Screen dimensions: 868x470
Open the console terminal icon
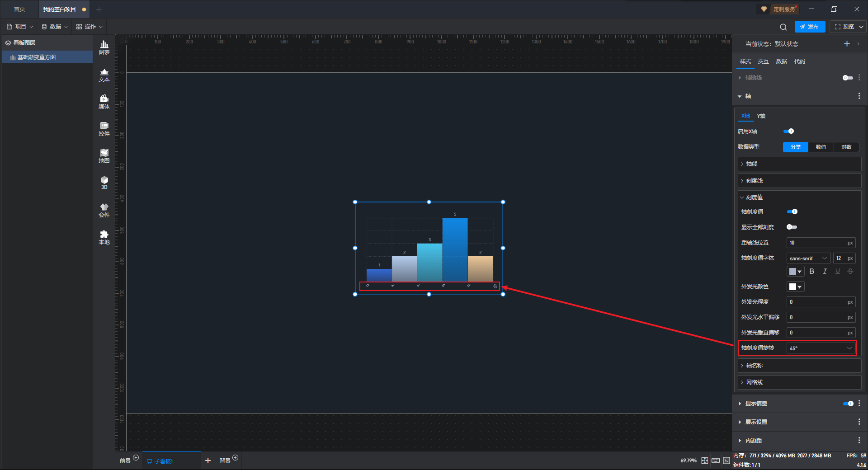[x=726, y=461]
